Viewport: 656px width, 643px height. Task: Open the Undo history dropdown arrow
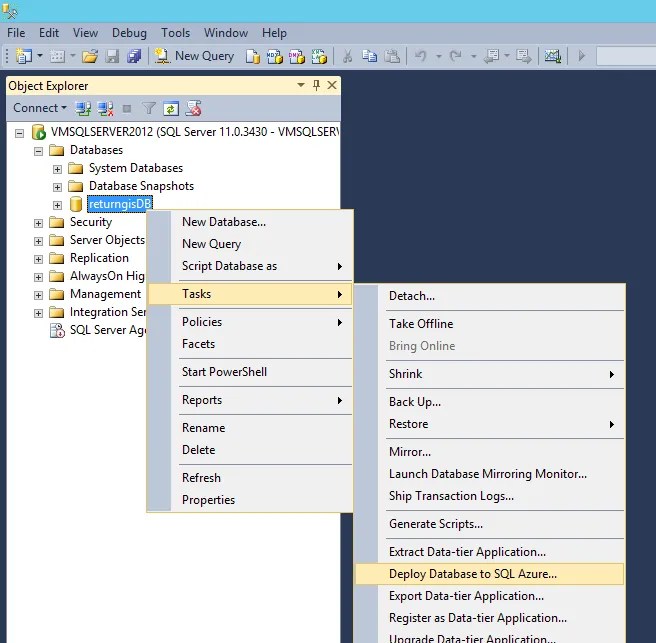coord(438,56)
